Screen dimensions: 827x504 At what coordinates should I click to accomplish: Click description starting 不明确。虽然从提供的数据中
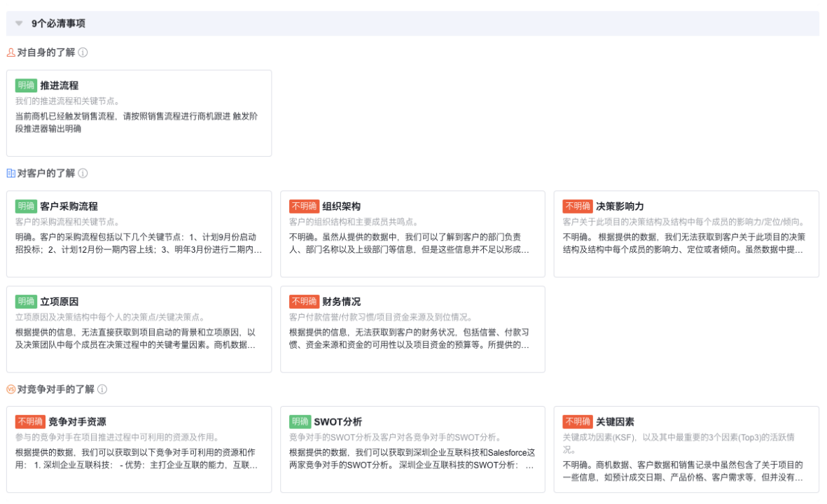(x=409, y=243)
